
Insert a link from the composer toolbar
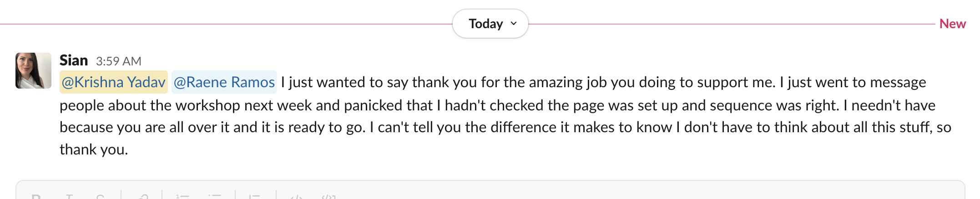(143, 197)
